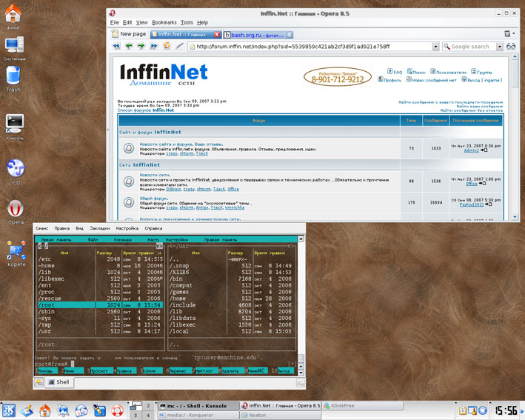Open the File menu in Opera
This screenshot has height=420, width=525.
click(115, 22)
